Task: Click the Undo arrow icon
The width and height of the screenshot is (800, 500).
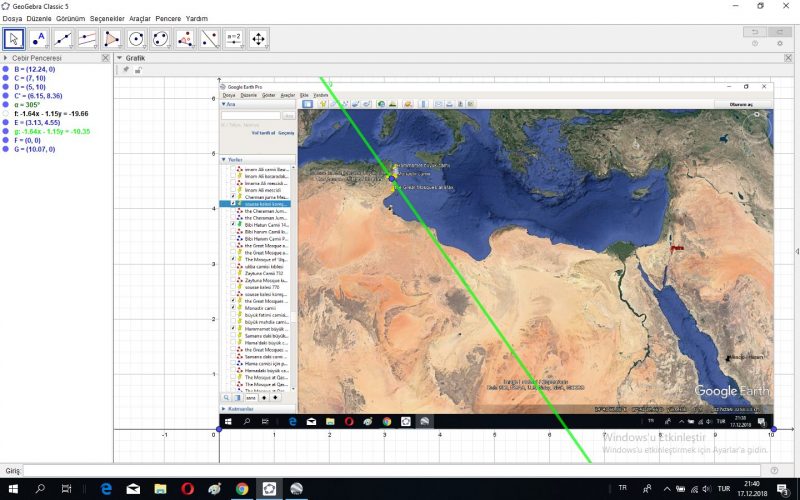Action: [x=755, y=32]
